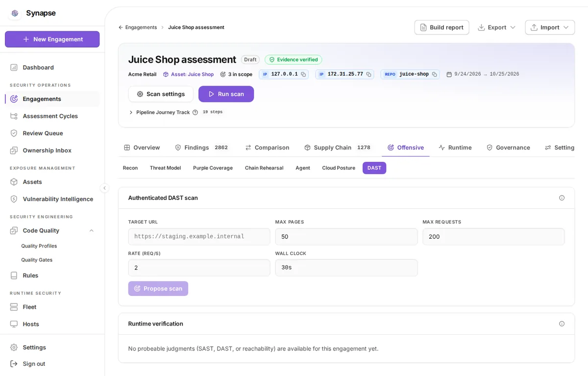Viewport: 588px width, 376px height.
Task: Open Pipeline Journey Track help icon
Action: coord(195,112)
